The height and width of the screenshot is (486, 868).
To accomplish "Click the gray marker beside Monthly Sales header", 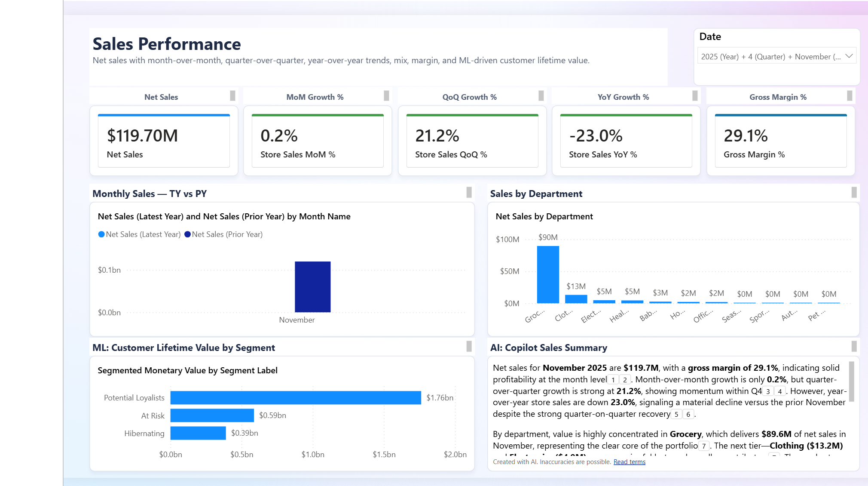I will click(x=469, y=192).
